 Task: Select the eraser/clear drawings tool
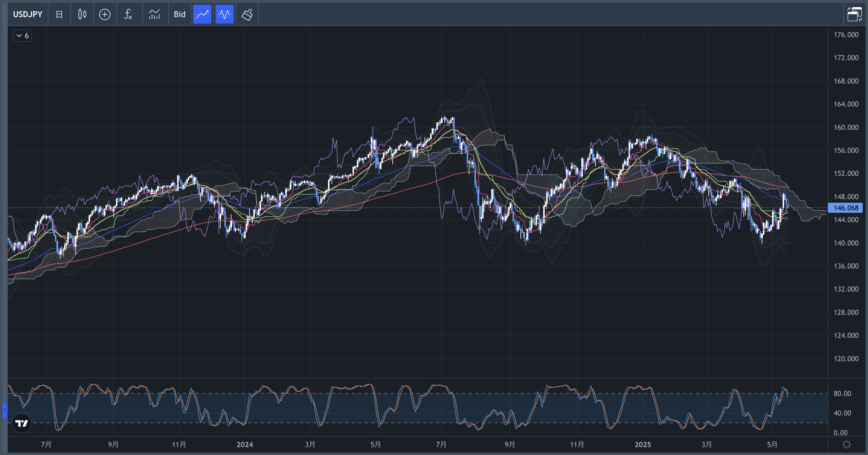pos(247,14)
